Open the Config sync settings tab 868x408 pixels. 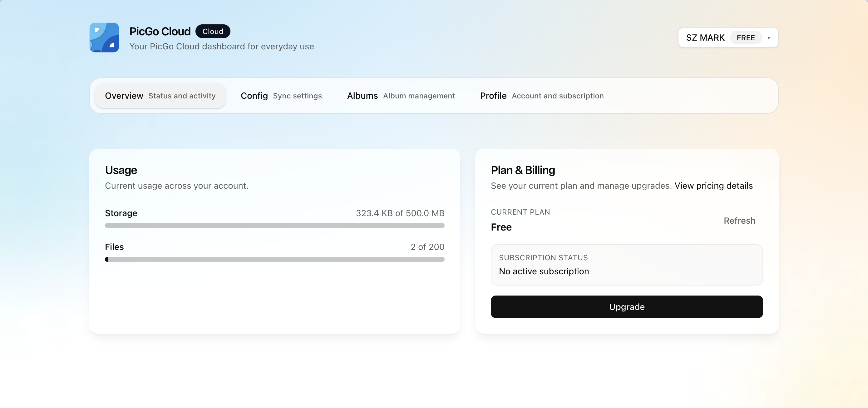coord(281,96)
